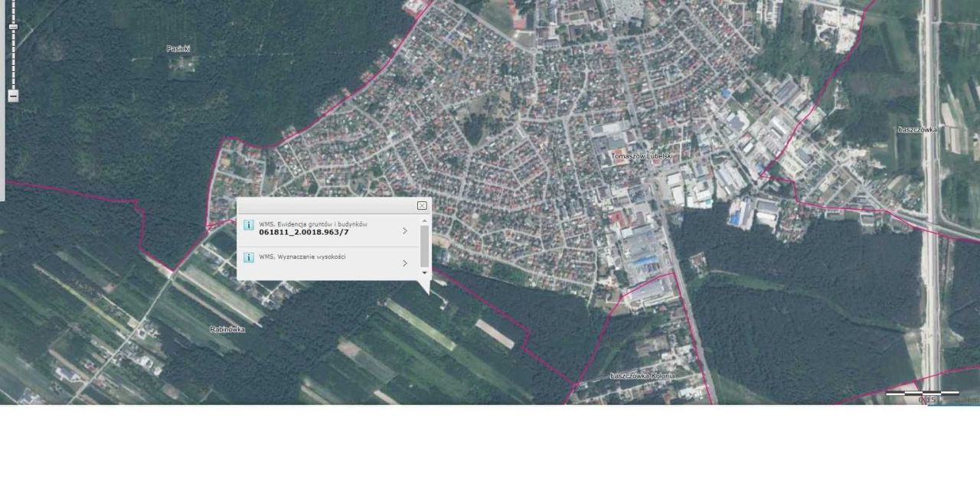This screenshot has height=496, width=980.
Task: Click Pasieki map label
Action: point(178,48)
